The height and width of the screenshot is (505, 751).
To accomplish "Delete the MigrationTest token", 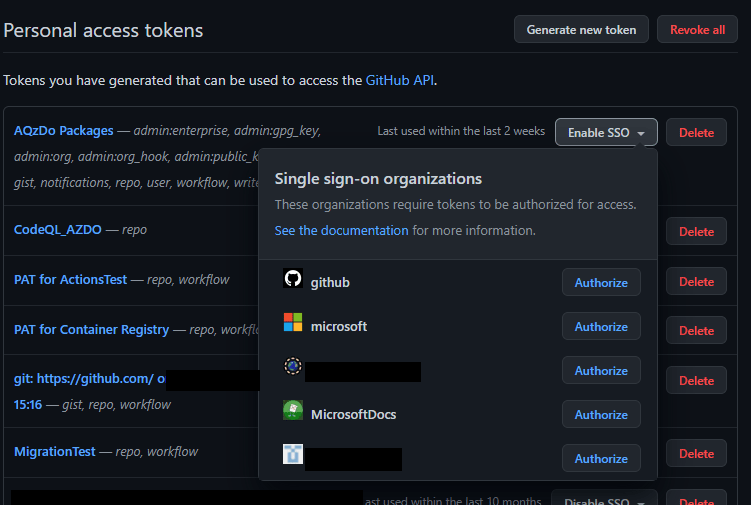I will click(696, 453).
